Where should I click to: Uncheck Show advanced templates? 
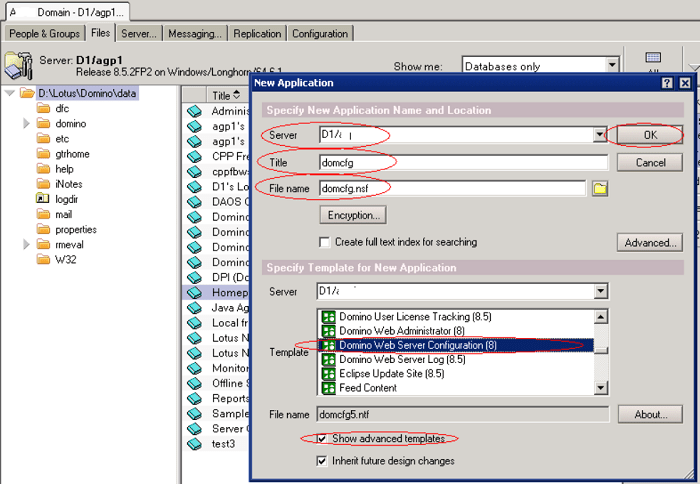pos(321,438)
